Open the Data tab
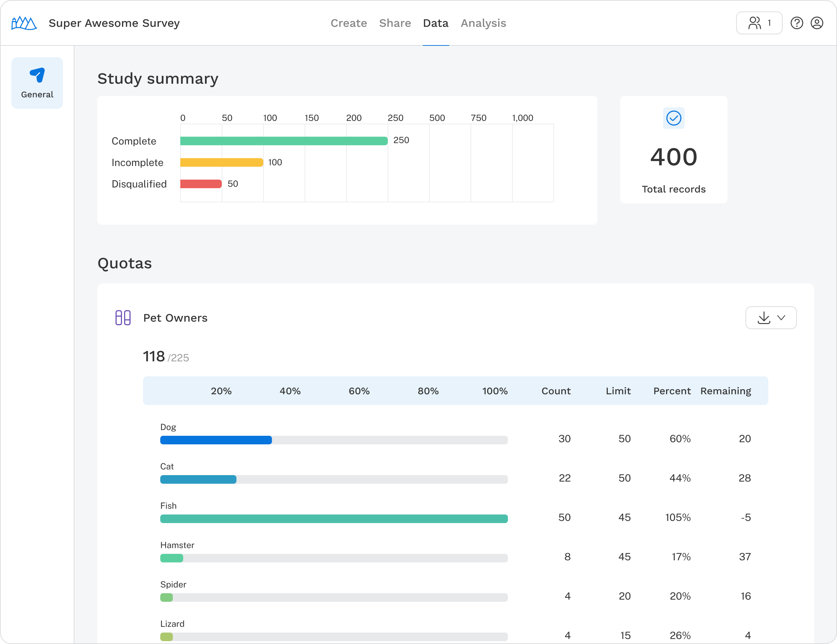This screenshot has width=837, height=644. pyautogui.click(x=436, y=23)
